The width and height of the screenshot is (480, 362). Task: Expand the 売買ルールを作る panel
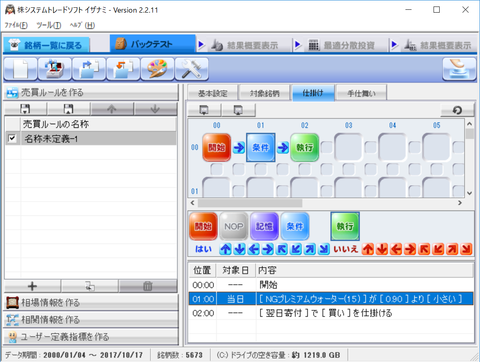(91, 92)
